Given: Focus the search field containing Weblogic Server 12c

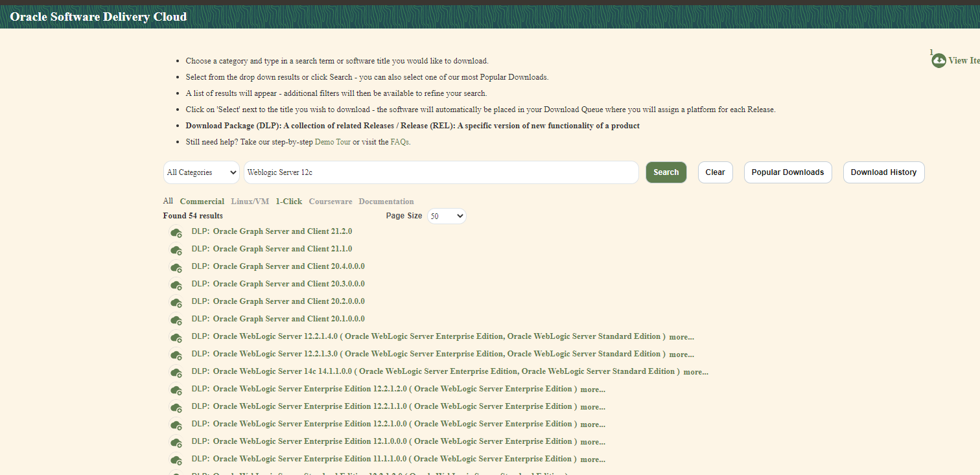Looking at the screenshot, I should coord(441,172).
